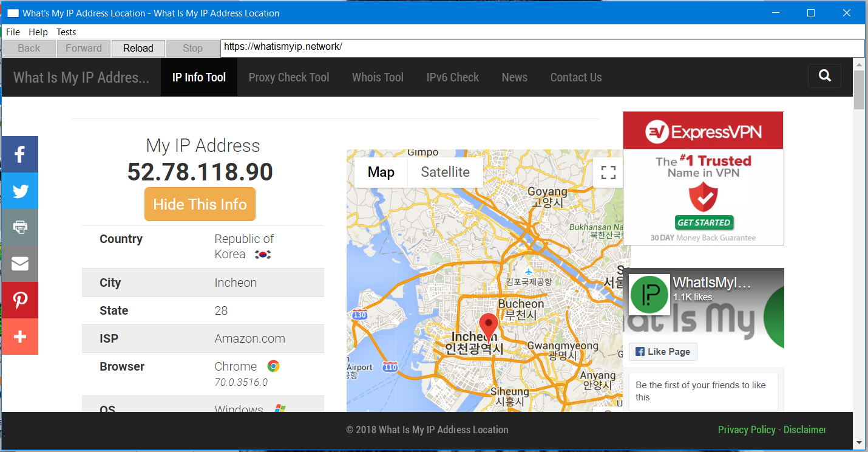Toggle fullscreen view on the map
The width and height of the screenshot is (868, 452).
608,173
